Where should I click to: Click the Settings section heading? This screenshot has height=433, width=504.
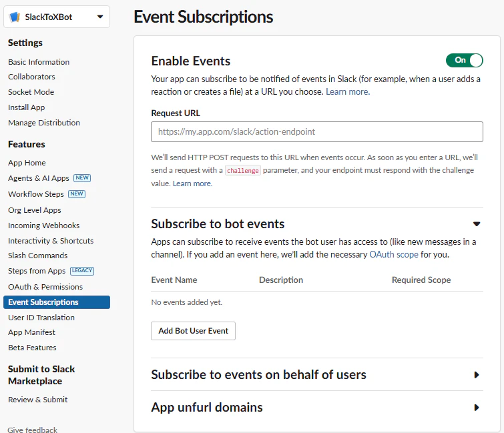coord(25,43)
